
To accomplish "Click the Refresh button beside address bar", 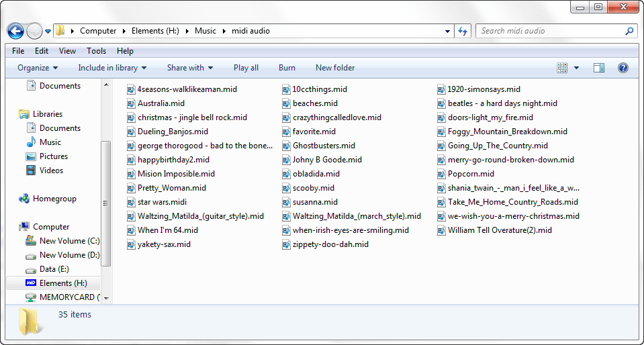I will [463, 31].
